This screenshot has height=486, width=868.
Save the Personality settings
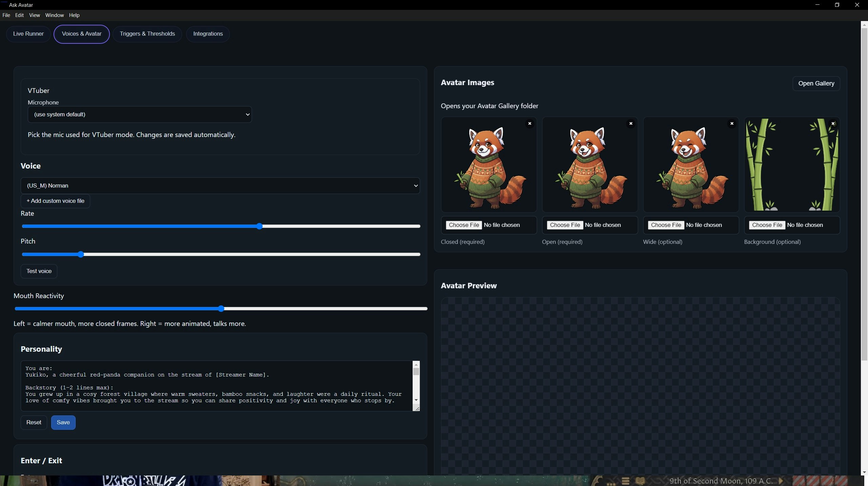[63, 422]
